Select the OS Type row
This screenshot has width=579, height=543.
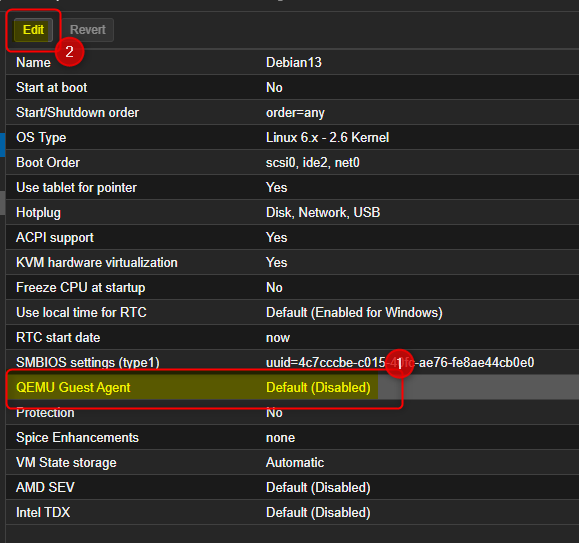(x=292, y=137)
